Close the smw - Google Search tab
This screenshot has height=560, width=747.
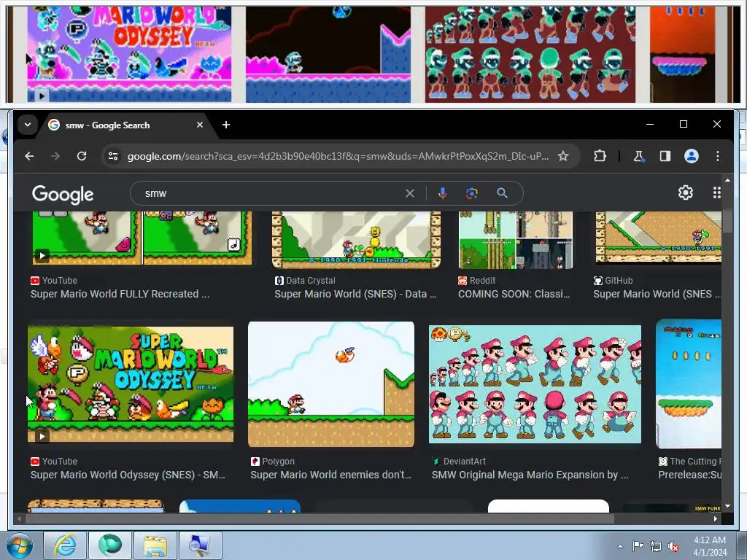point(200,125)
